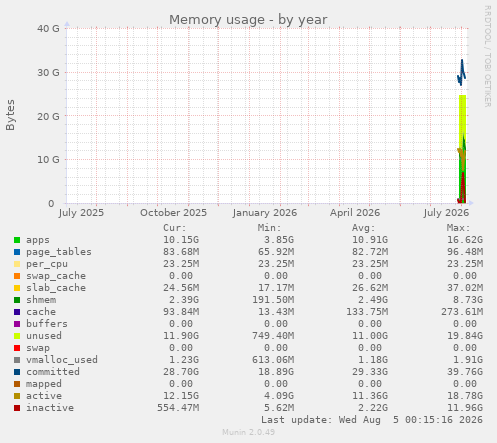
Task: Click the 'vmalloc_used' legend label
Action: [62, 360]
